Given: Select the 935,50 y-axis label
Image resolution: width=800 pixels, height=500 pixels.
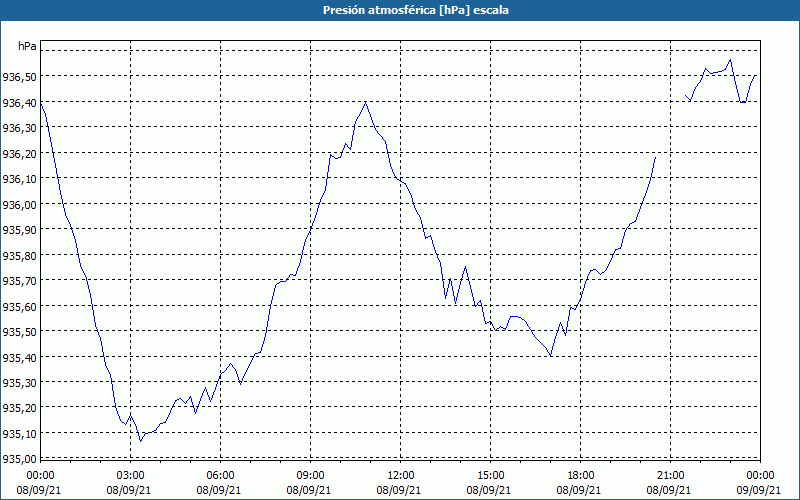Looking at the screenshot, I should [x=19, y=332].
